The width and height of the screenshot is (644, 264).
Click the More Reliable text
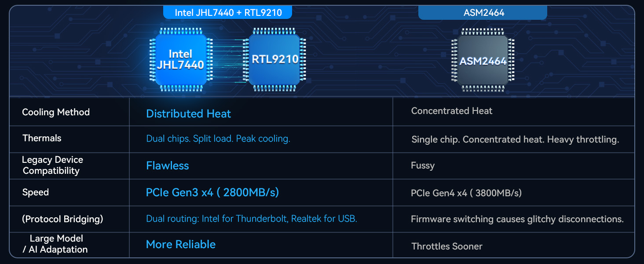click(181, 245)
